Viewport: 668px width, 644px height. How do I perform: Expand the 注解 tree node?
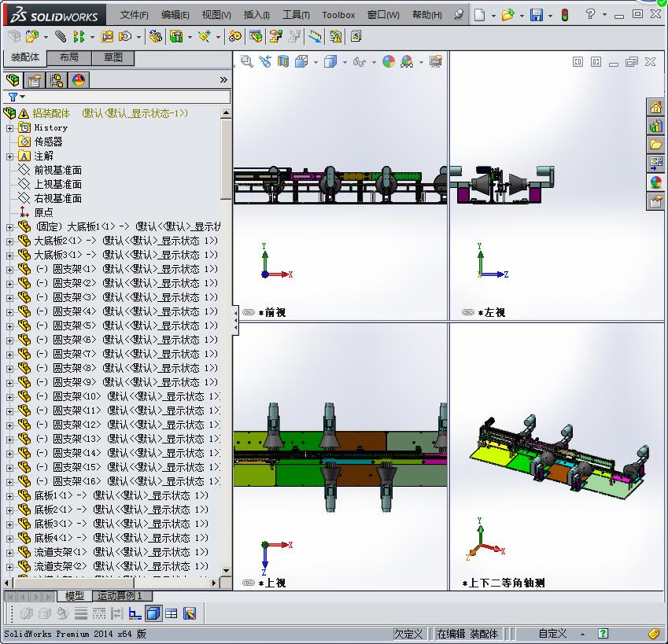9,156
